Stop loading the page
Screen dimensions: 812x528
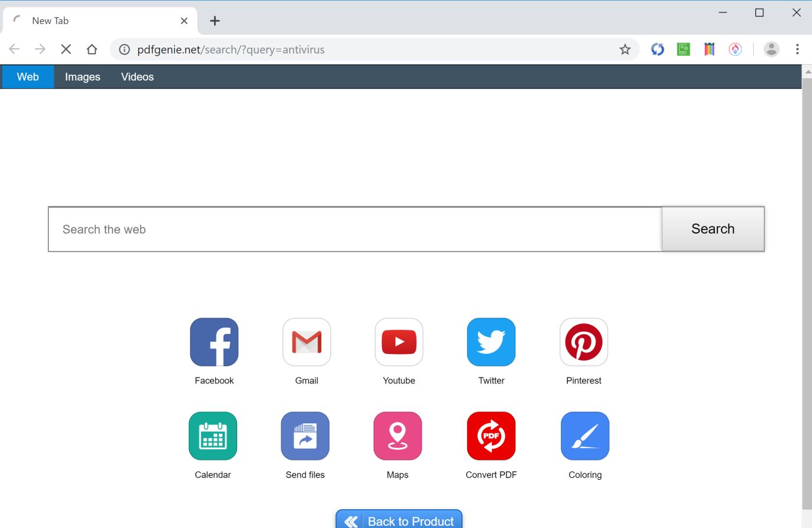[66, 49]
